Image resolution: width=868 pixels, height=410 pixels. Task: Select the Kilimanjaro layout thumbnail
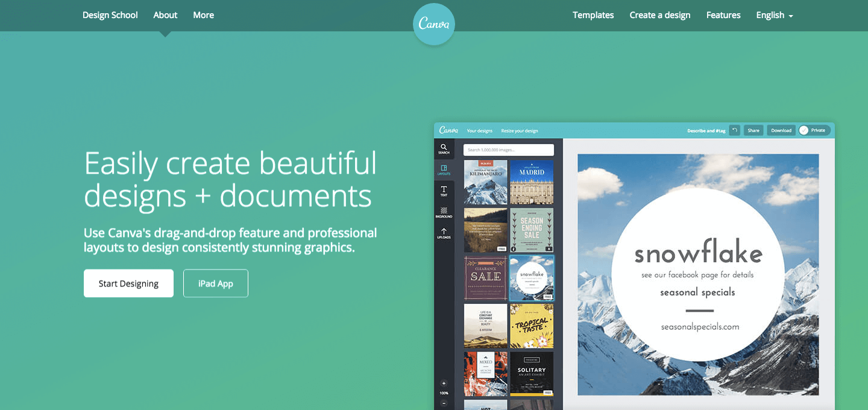(486, 182)
